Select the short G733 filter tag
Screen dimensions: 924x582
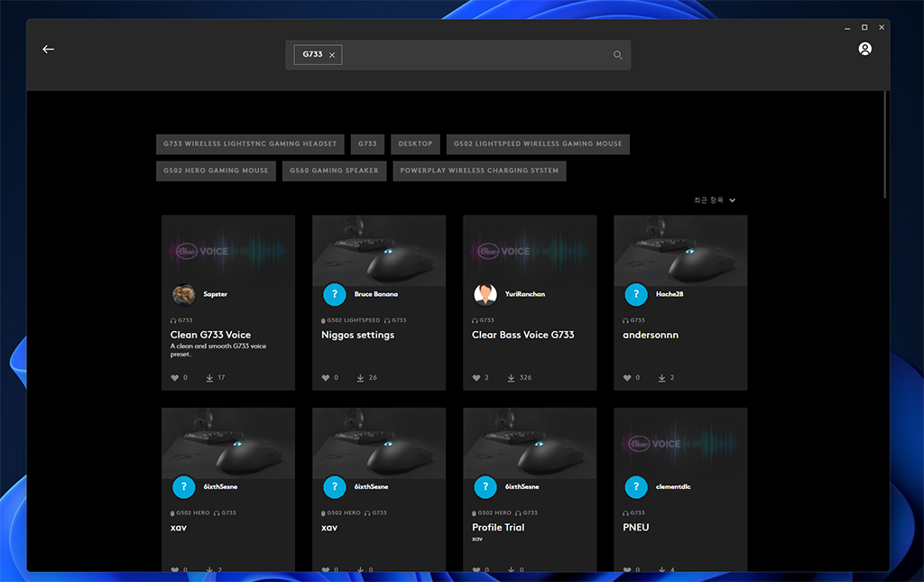pyautogui.click(x=367, y=143)
